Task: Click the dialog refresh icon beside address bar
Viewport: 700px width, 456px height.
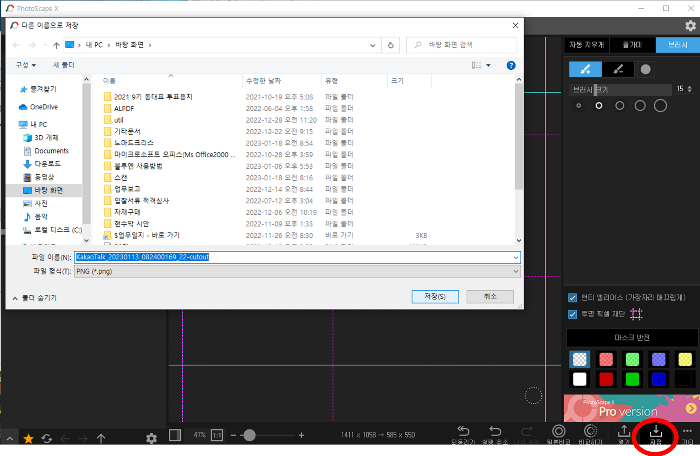Action: pyautogui.click(x=391, y=45)
